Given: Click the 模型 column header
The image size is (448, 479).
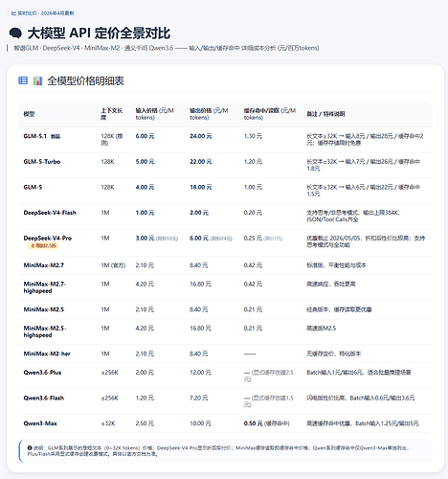Looking at the screenshot, I should click(x=29, y=114).
